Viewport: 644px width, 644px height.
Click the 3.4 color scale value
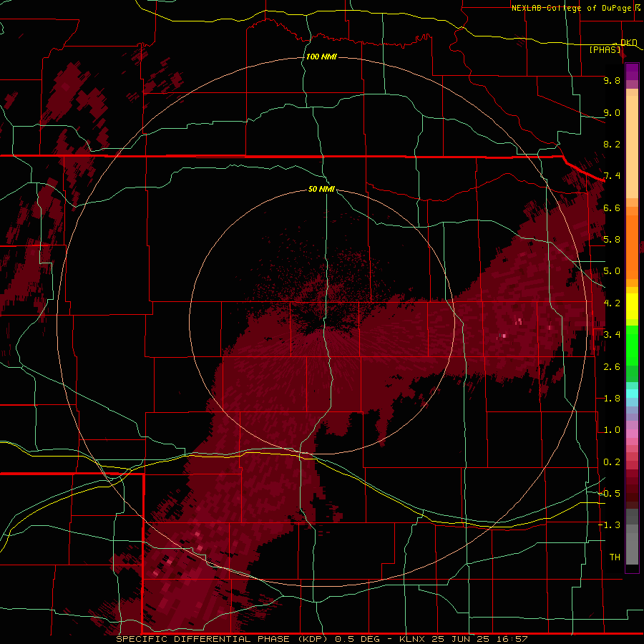click(x=612, y=335)
